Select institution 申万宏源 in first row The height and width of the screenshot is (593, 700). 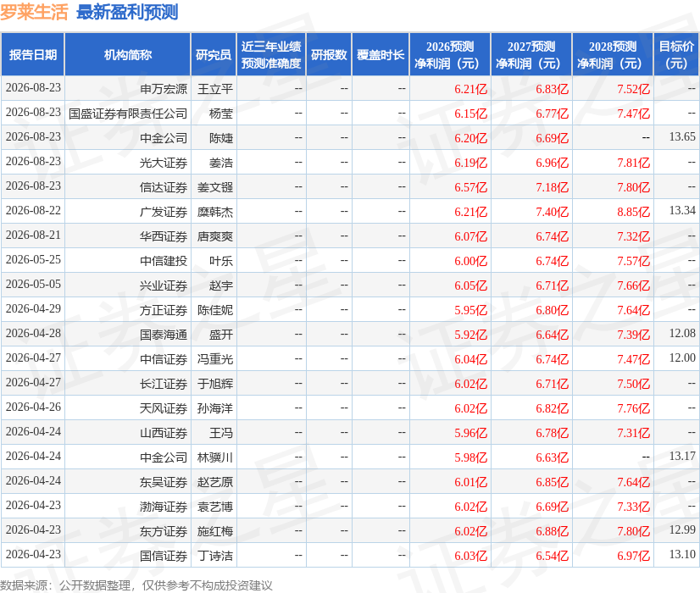[164, 89]
